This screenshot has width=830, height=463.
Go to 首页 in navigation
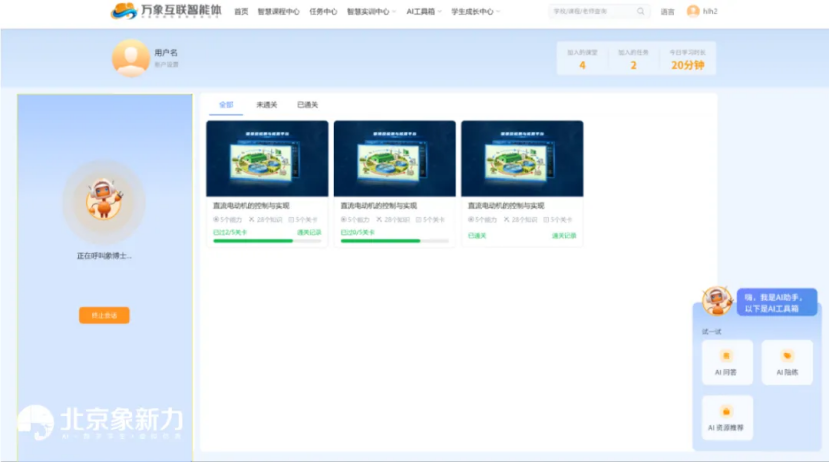point(241,12)
